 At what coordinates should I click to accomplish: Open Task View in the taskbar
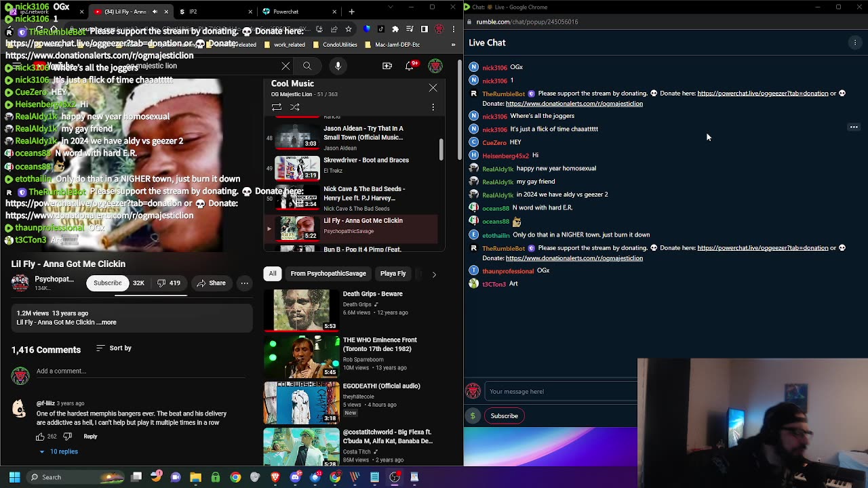(x=136, y=477)
